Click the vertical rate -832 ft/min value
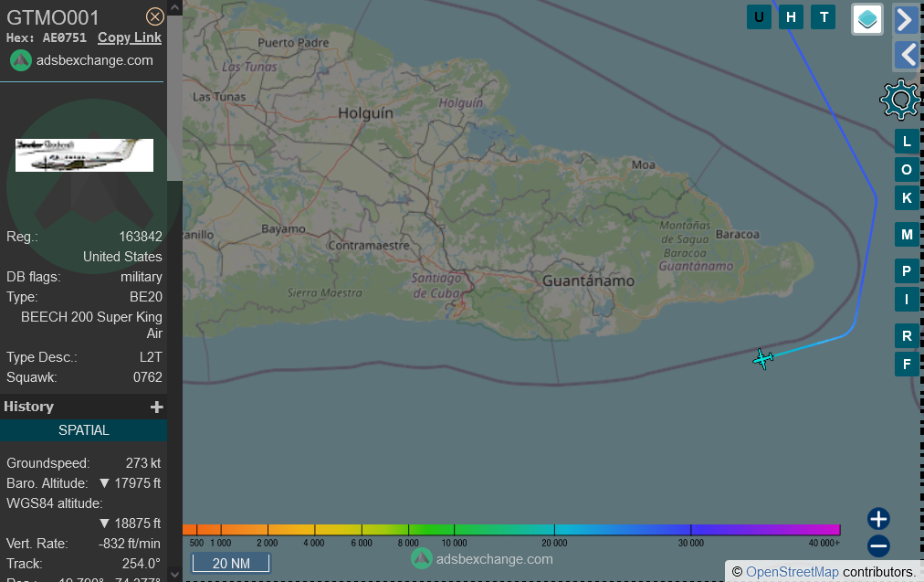Viewport: 924px width, 582px height. point(129,544)
